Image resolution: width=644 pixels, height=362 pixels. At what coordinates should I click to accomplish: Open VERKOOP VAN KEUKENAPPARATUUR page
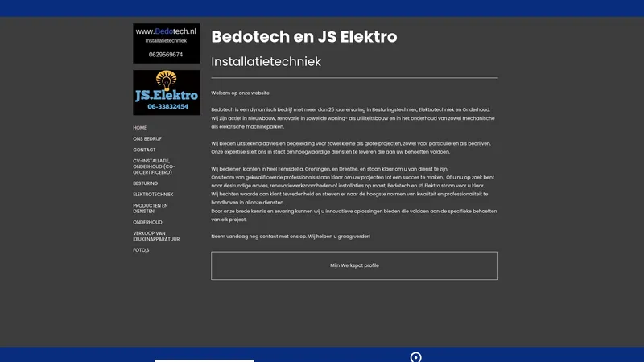click(x=156, y=236)
